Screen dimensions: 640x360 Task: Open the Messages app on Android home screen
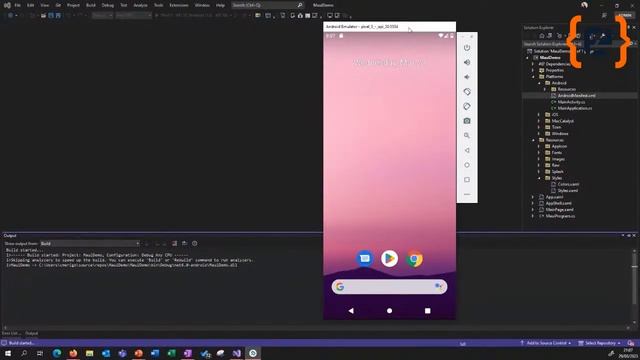tap(364, 258)
